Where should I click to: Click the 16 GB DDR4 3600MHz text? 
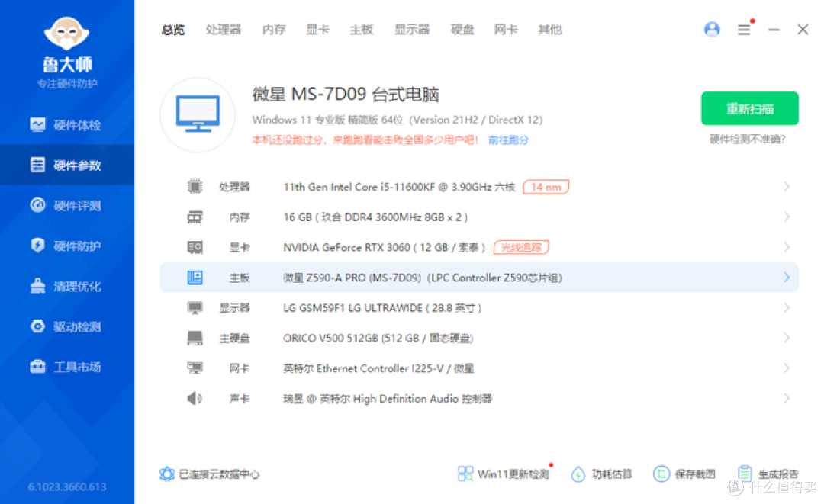click(x=375, y=217)
